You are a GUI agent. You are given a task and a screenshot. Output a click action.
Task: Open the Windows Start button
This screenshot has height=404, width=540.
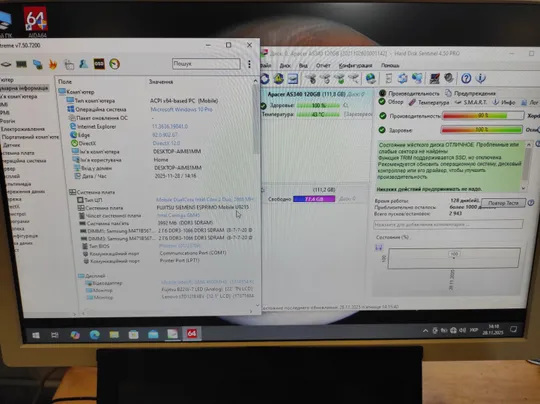36,335
